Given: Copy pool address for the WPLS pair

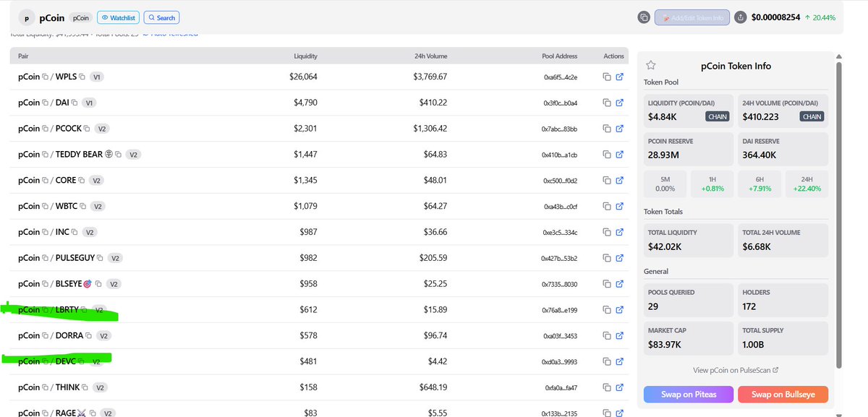Looking at the screenshot, I should pos(608,77).
